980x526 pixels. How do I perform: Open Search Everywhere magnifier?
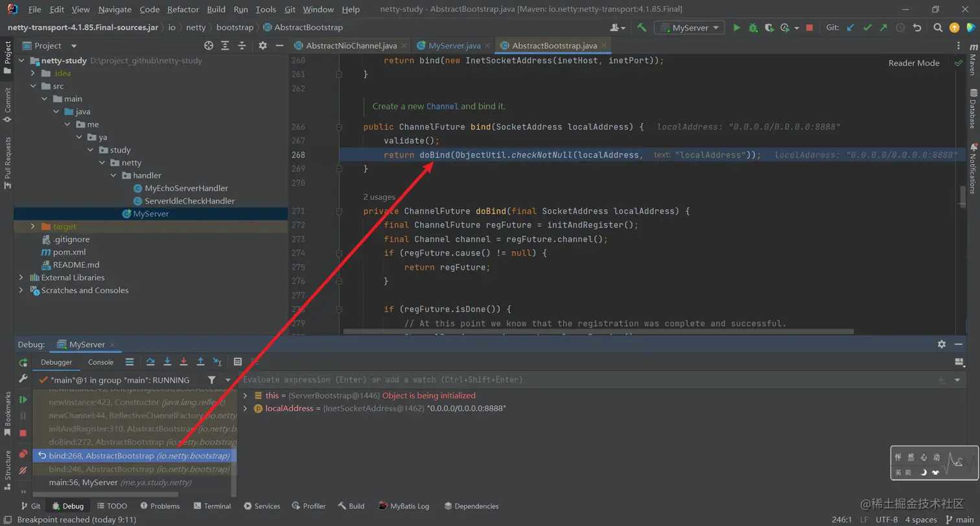[938, 28]
